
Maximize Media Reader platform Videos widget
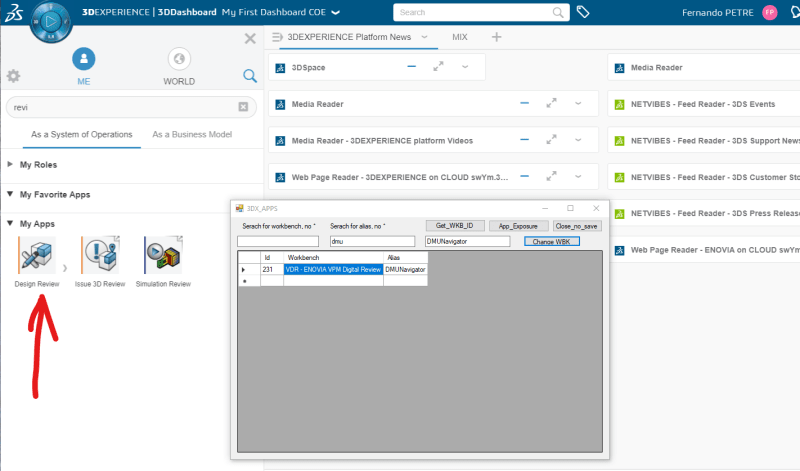pyautogui.click(x=551, y=139)
